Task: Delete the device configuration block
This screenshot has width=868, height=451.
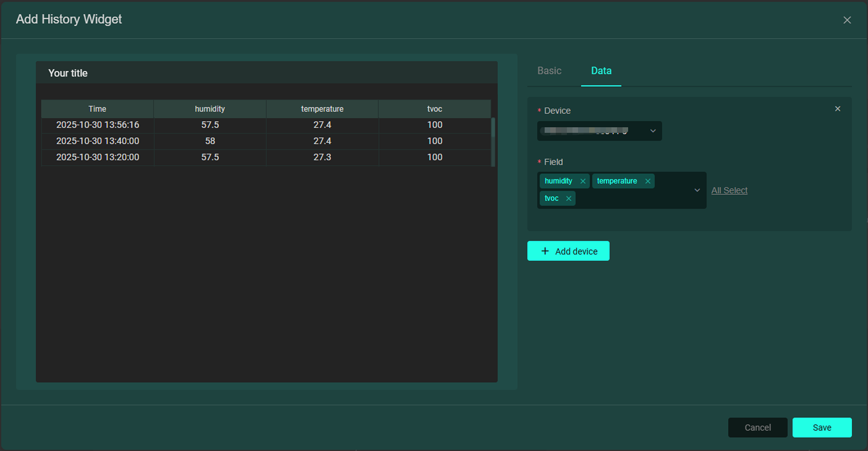Action: click(x=837, y=109)
